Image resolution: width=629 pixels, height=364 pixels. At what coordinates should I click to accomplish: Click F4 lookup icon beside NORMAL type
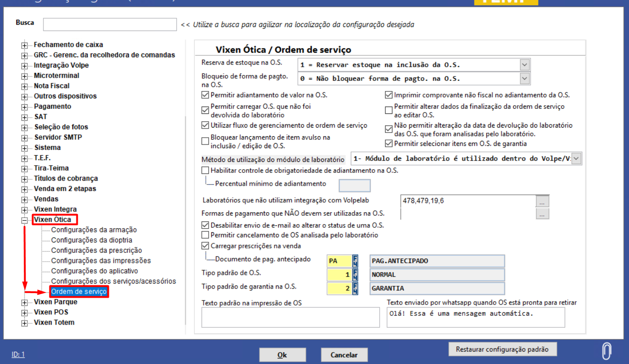[x=355, y=275]
